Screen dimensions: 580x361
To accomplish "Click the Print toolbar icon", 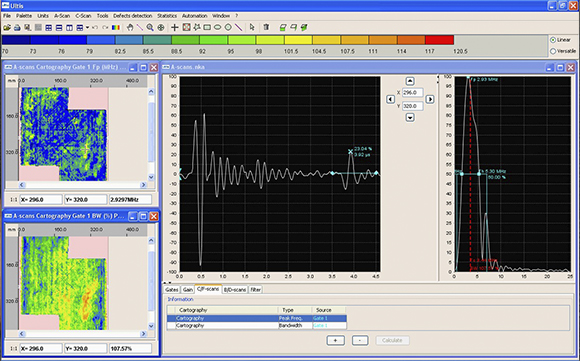I will point(17,27).
